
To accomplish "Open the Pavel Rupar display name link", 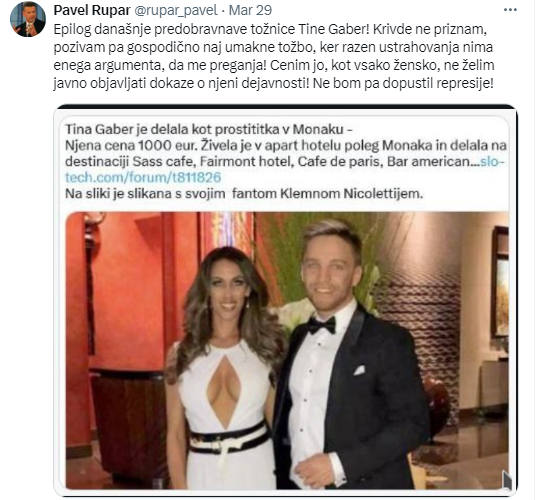I will pos(92,10).
